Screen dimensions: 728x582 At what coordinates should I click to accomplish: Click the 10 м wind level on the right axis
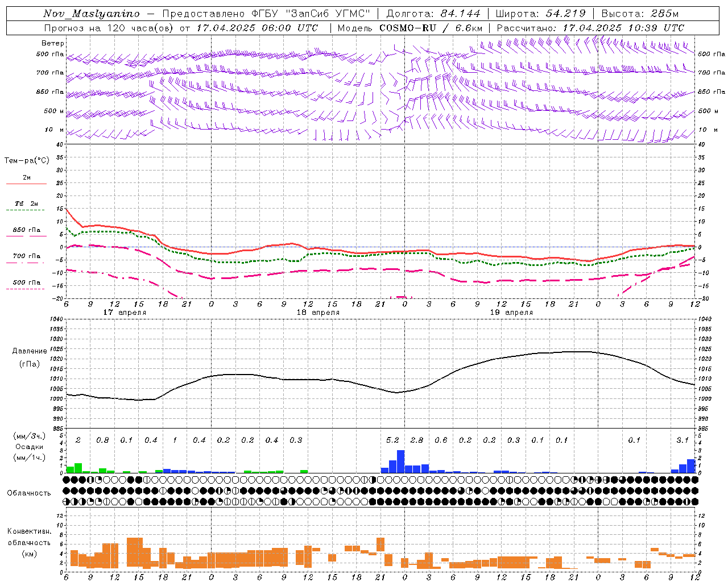pos(708,130)
